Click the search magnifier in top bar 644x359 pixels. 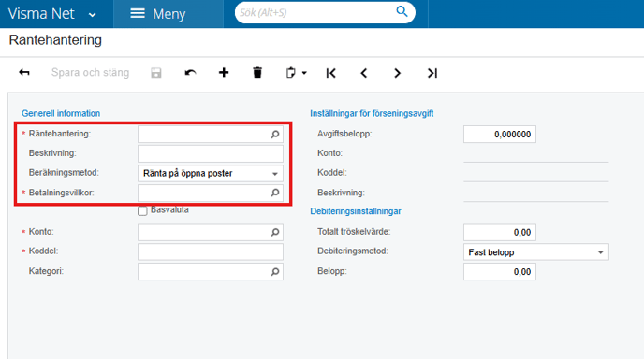[x=402, y=12]
